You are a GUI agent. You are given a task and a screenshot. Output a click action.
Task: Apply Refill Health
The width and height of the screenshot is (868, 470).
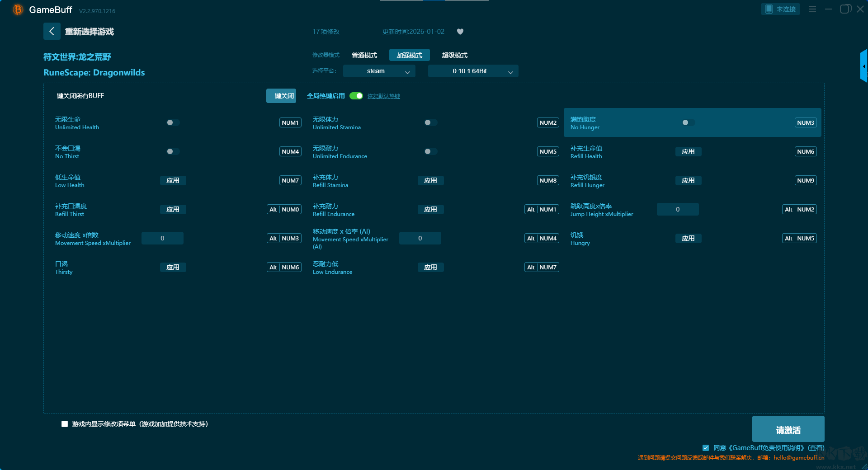pyautogui.click(x=688, y=151)
